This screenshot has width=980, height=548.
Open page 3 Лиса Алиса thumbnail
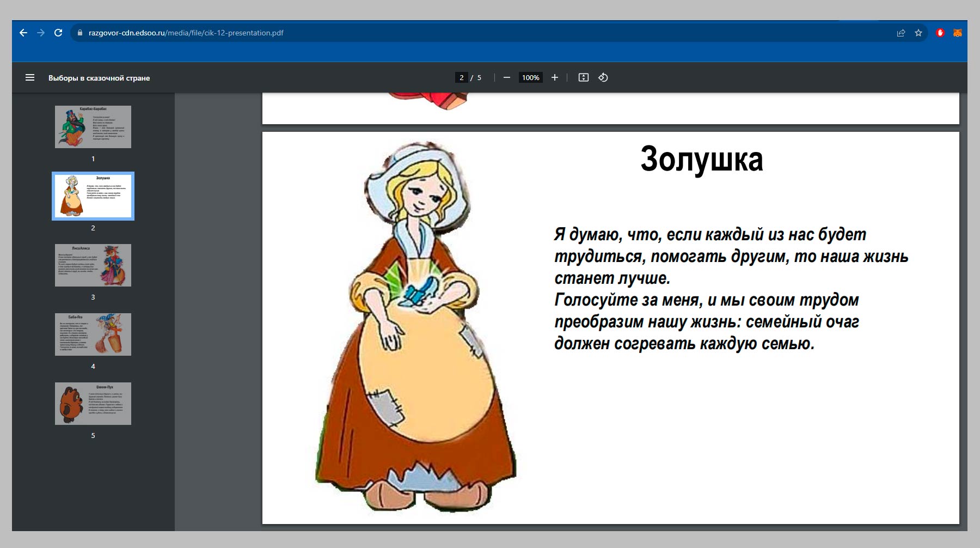pos(93,265)
